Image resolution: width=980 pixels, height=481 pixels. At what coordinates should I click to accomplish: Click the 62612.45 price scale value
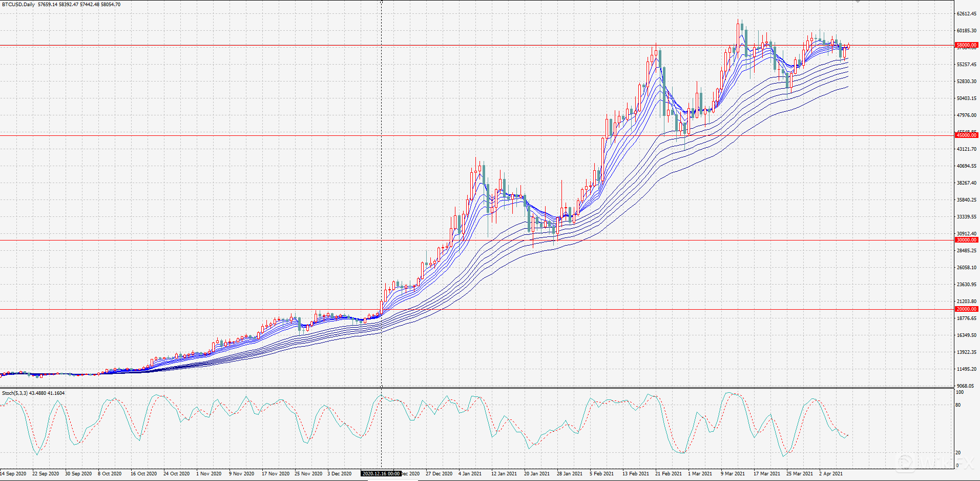(966, 14)
